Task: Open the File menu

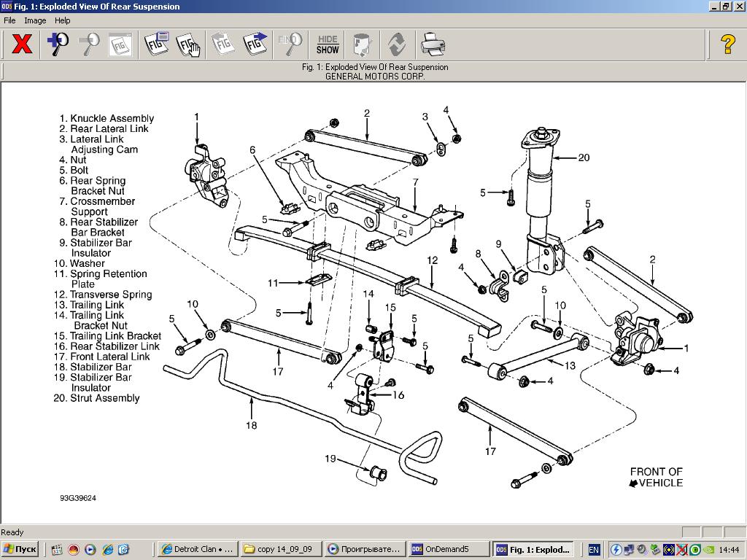Action: 9,20
